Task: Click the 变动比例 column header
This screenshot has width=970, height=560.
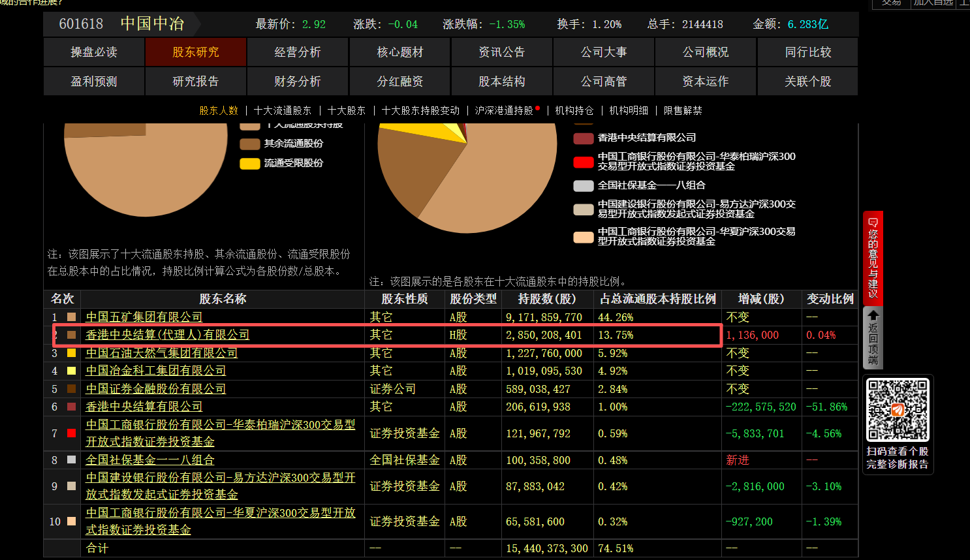Action: pyautogui.click(x=830, y=299)
